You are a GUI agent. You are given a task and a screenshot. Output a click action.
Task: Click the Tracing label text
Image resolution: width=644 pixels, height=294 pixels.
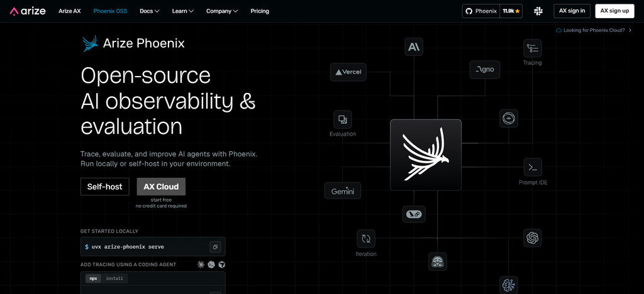pos(532,63)
